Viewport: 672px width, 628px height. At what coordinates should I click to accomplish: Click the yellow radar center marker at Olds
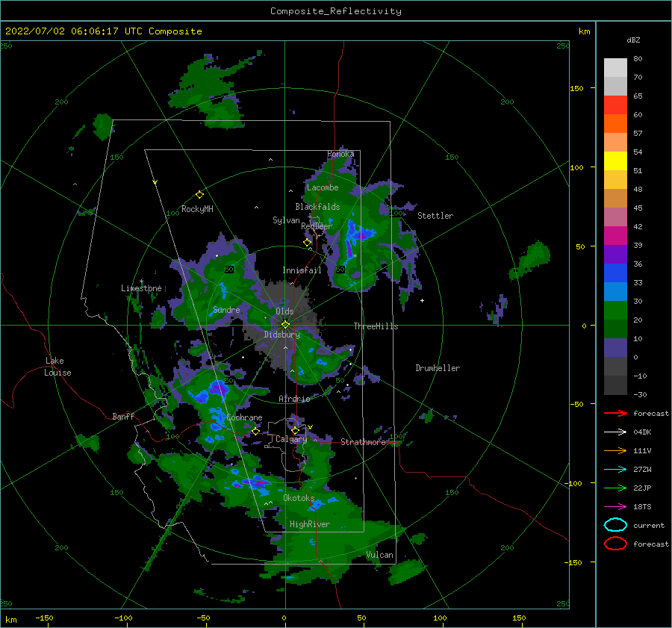coord(285,325)
